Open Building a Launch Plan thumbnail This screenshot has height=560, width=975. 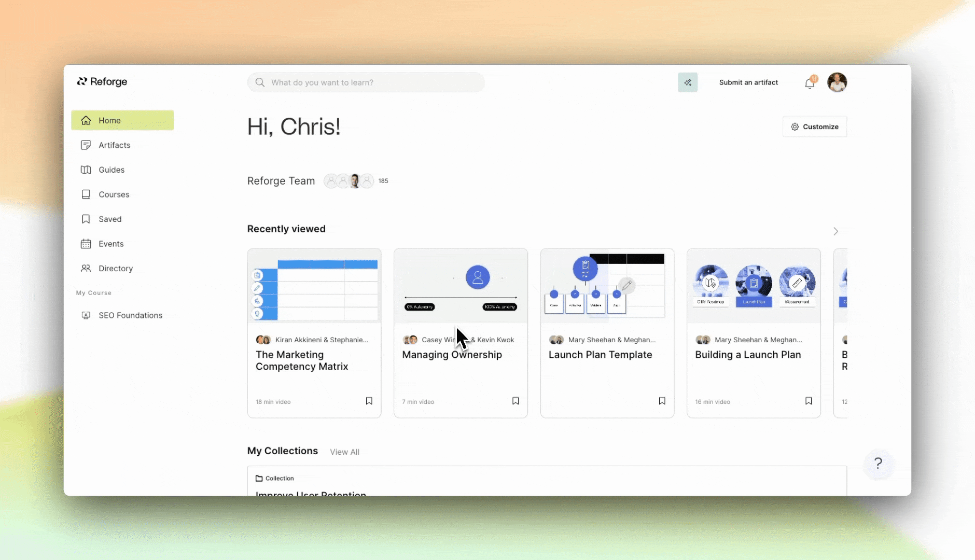754,286
